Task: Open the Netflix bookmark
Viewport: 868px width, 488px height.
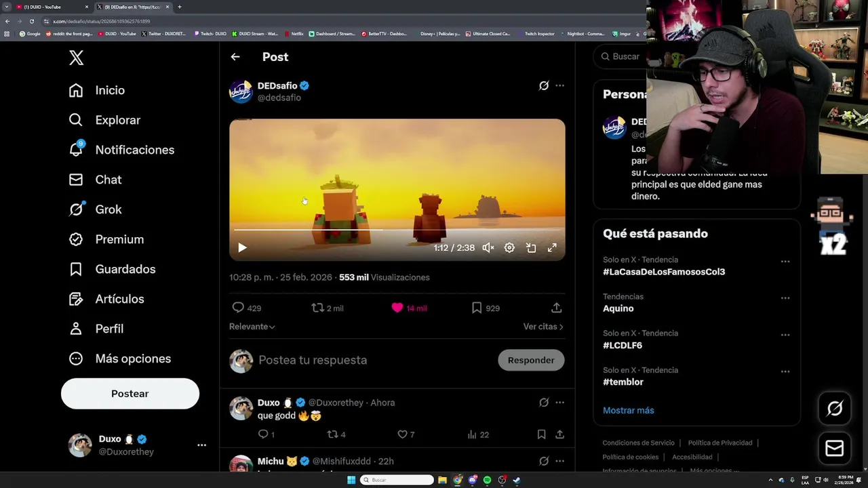Action: pyautogui.click(x=294, y=34)
